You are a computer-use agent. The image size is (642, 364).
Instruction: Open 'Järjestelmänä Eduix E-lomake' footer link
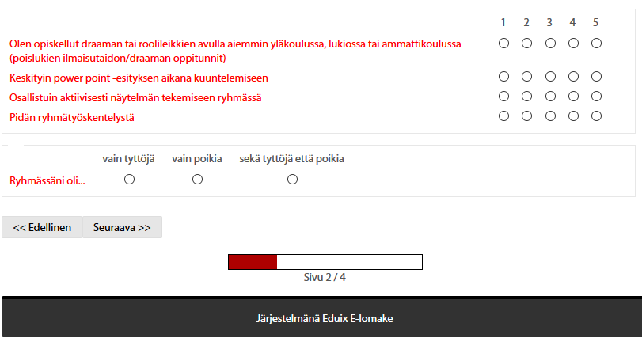tap(325, 319)
